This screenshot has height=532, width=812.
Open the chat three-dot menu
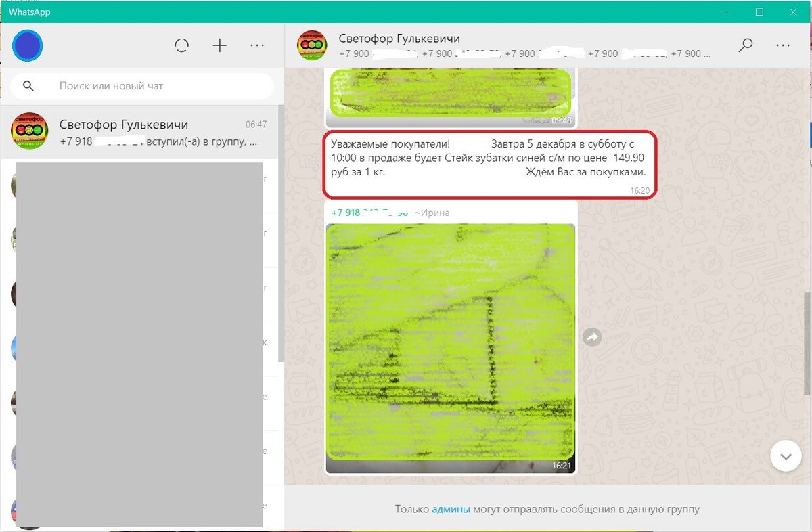[x=783, y=45]
